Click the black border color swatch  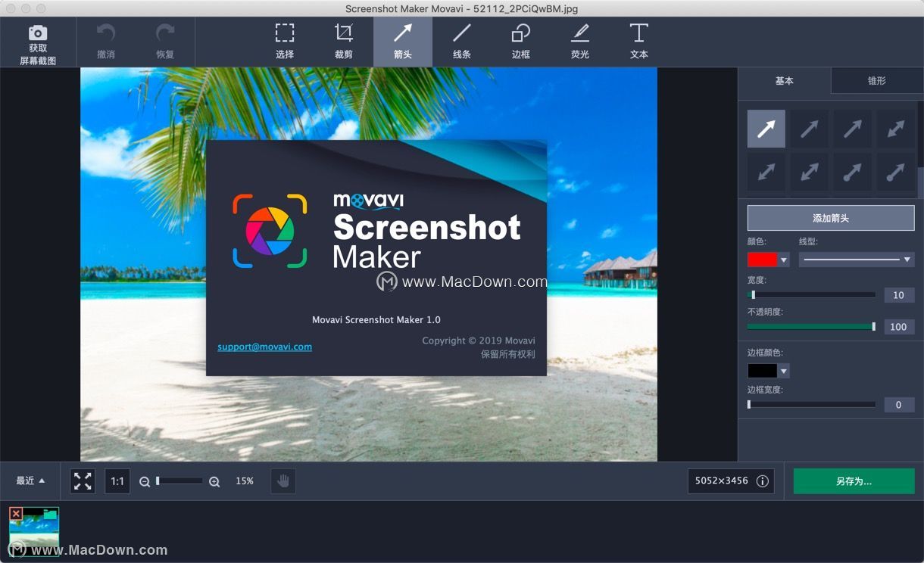point(762,371)
